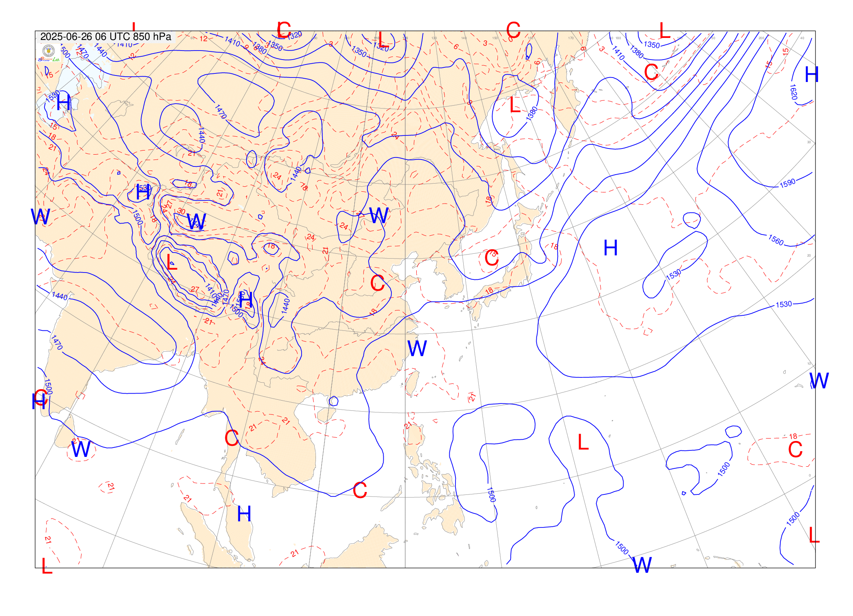Select the blue W on the left map border

click(x=40, y=217)
